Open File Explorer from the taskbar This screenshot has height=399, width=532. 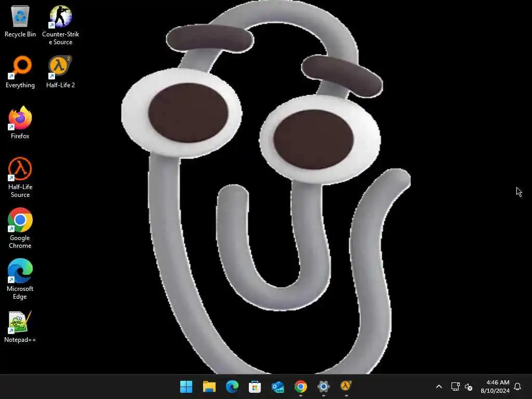(x=209, y=387)
